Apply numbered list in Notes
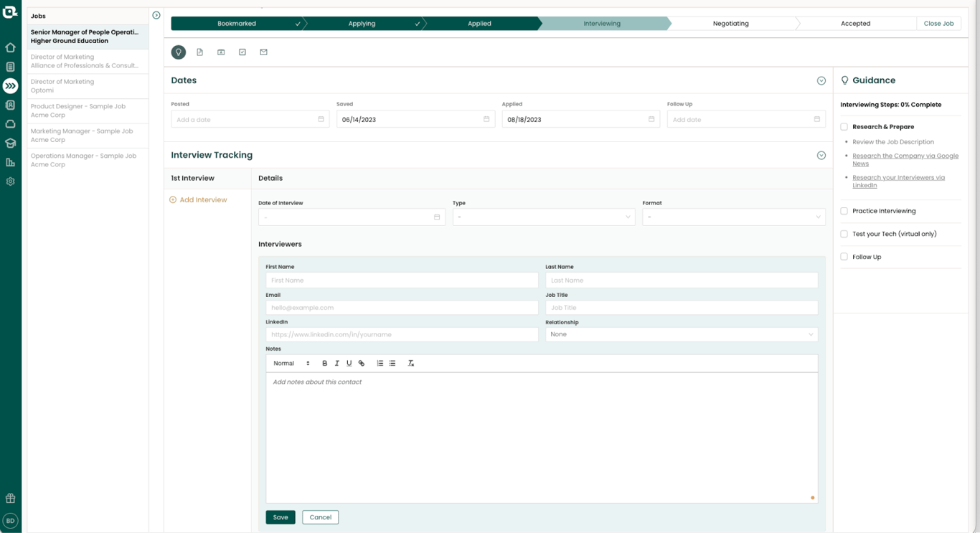Screen dimensions: 980x533 coord(380,364)
